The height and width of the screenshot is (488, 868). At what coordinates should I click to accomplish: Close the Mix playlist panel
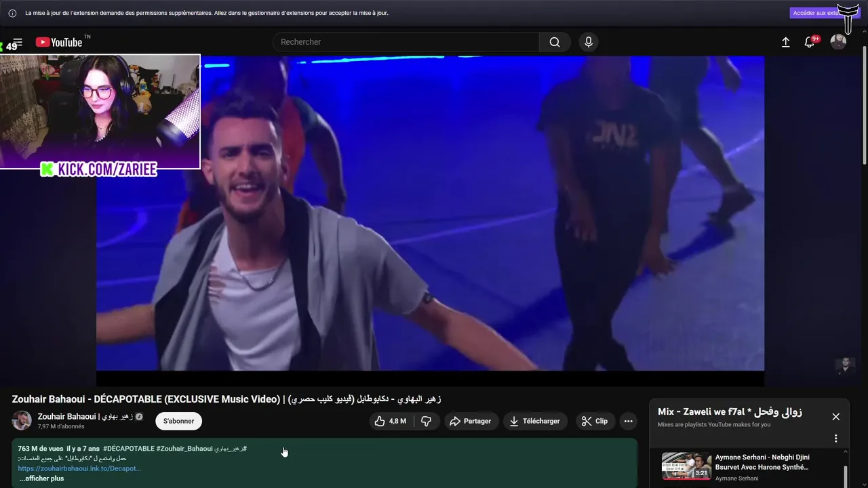tap(835, 417)
